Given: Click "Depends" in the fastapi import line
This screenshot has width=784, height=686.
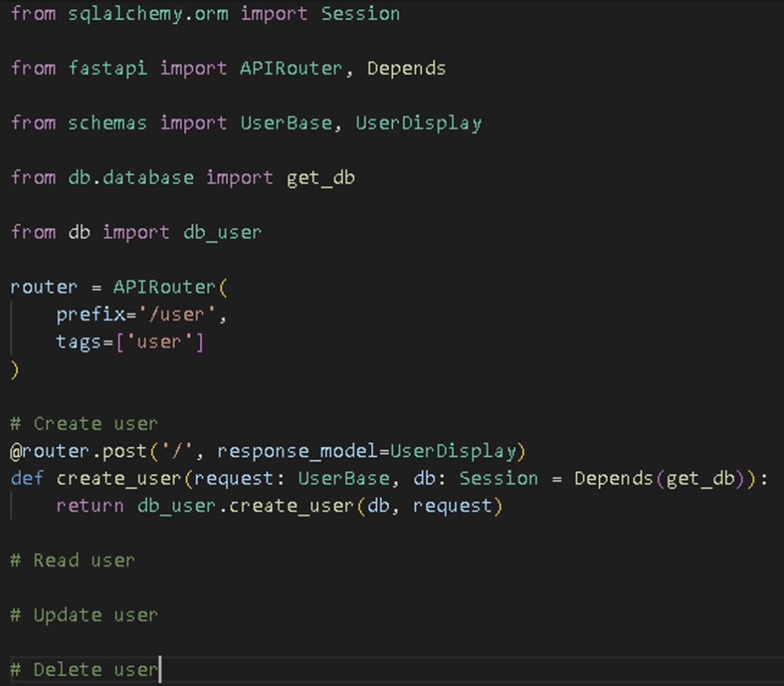Looking at the screenshot, I should (x=406, y=68).
